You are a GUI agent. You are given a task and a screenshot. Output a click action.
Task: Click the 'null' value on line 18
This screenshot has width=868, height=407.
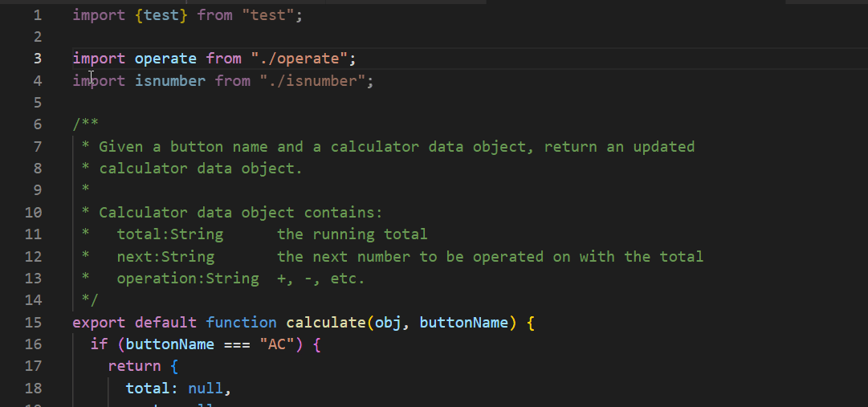[206, 389]
